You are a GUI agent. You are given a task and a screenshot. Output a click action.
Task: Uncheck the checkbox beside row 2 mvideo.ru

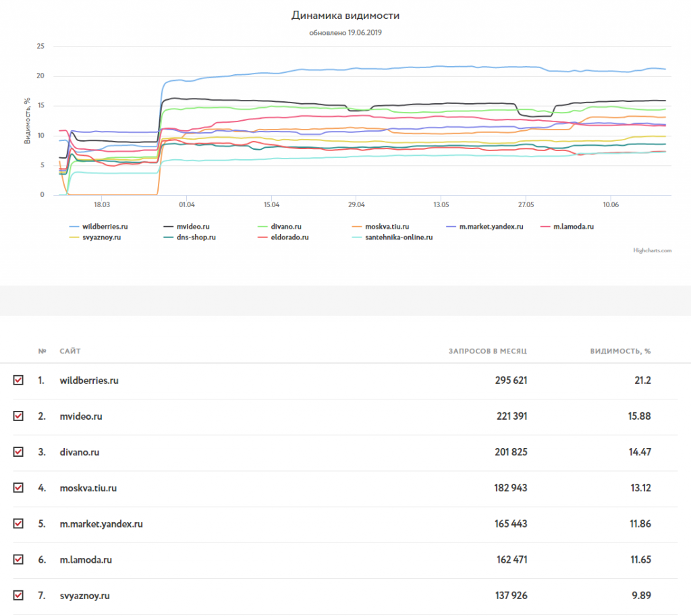click(x=18, y=416)
